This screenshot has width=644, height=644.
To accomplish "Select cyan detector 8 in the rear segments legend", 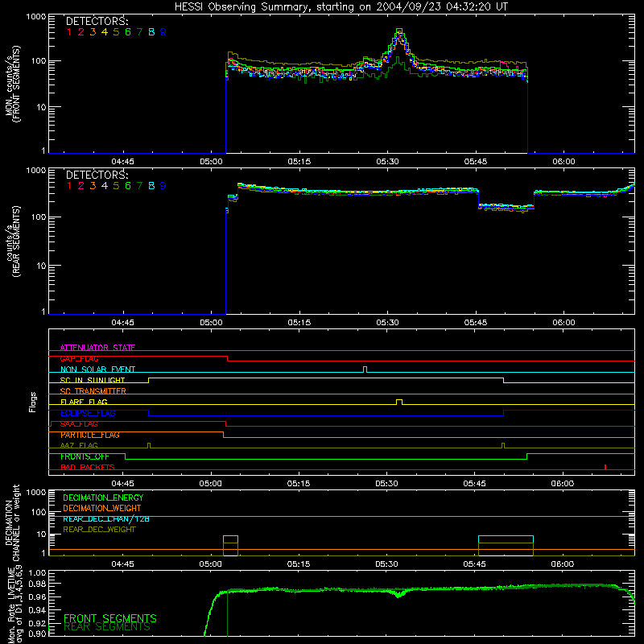I will pyautogui.click(x=151, y=186).
